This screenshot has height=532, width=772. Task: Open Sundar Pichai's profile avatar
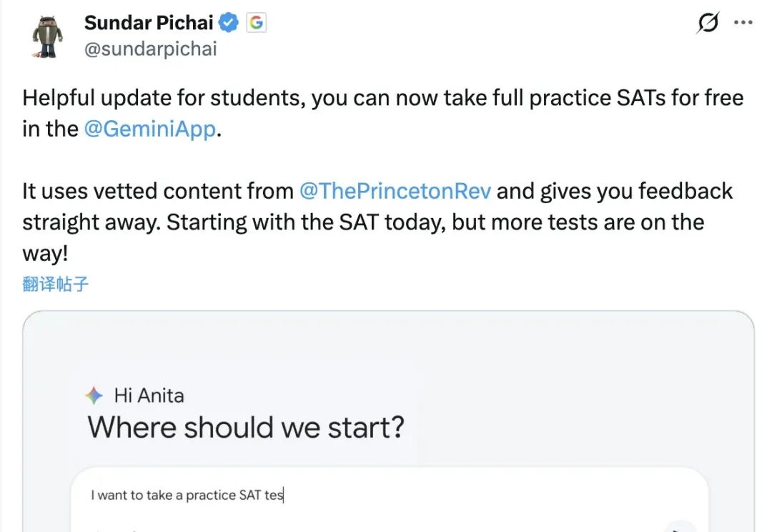[46, 35]
